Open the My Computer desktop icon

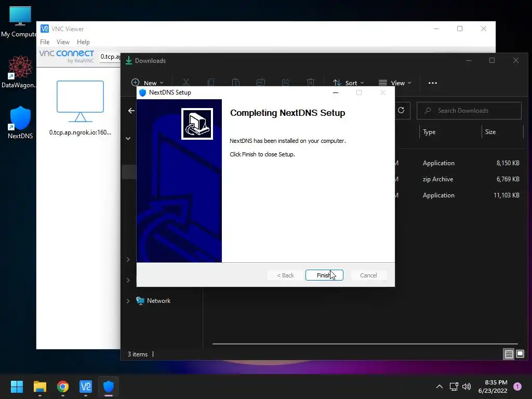(20, 21)
